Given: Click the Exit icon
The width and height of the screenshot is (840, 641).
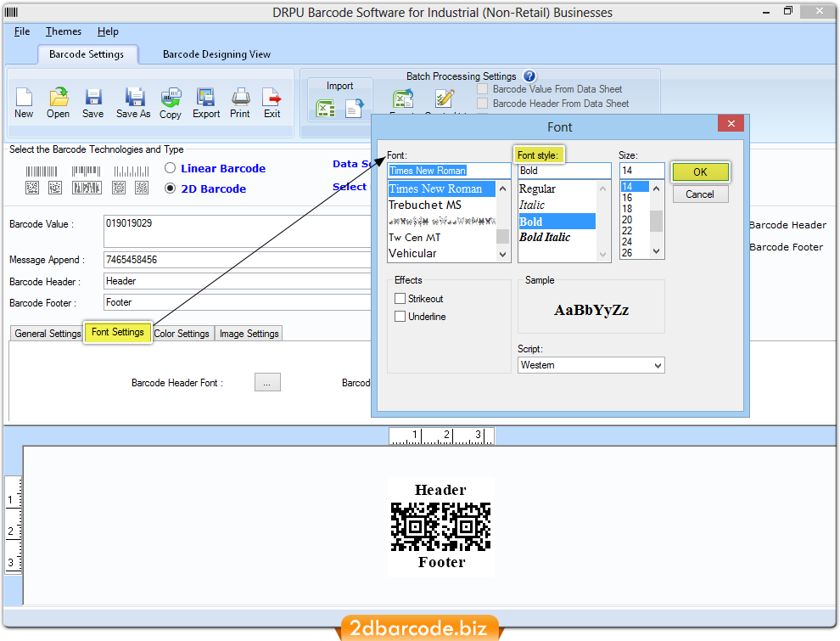Looking at the screenshot, I should [272, 97].
